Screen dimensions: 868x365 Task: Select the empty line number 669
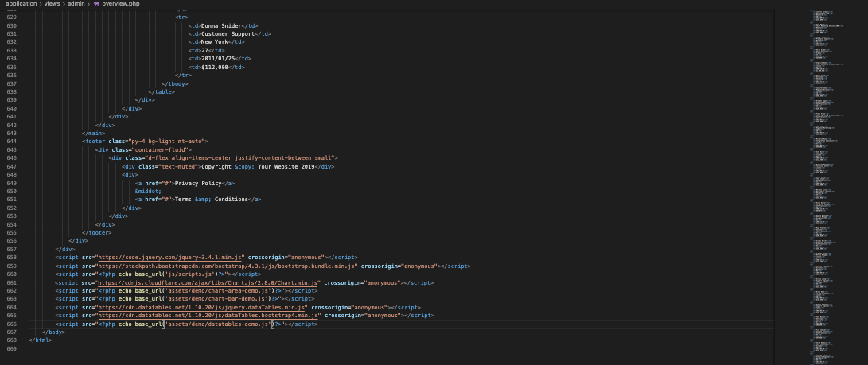(12, 349)
